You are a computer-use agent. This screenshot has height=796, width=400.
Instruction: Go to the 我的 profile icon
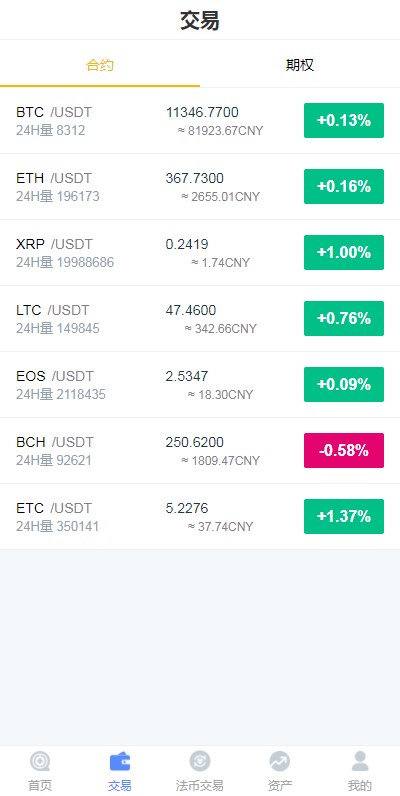tap(360, 761)
